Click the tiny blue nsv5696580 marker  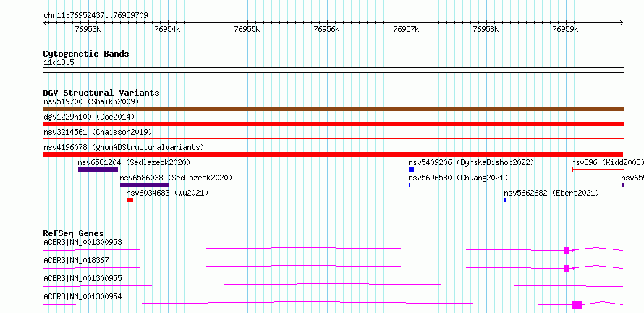pos(410,185)
